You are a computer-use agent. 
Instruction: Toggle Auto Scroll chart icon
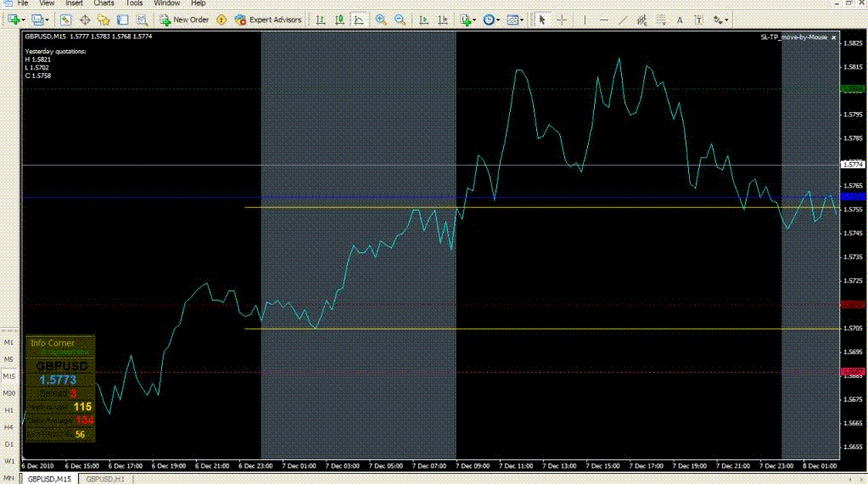pyautogui.click(x=423, y=20)
